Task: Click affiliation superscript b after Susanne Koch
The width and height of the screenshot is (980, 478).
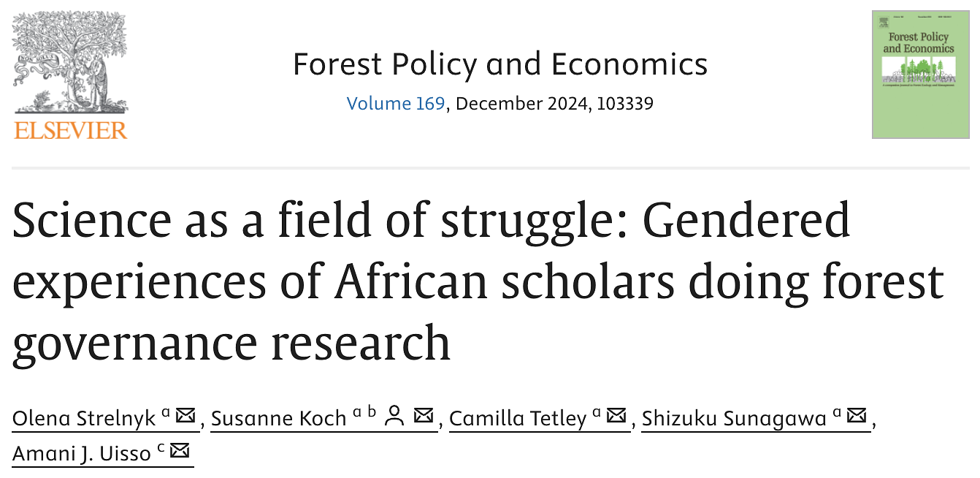Action: click(372, 412)
